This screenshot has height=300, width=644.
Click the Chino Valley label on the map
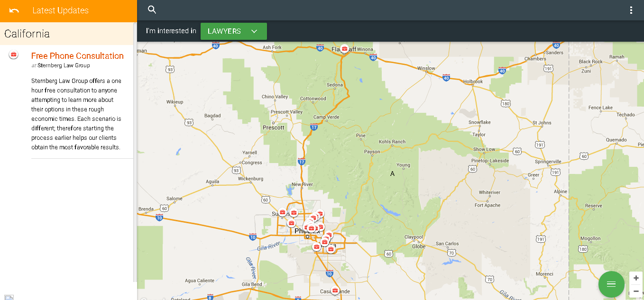click(x=275, y=97)
